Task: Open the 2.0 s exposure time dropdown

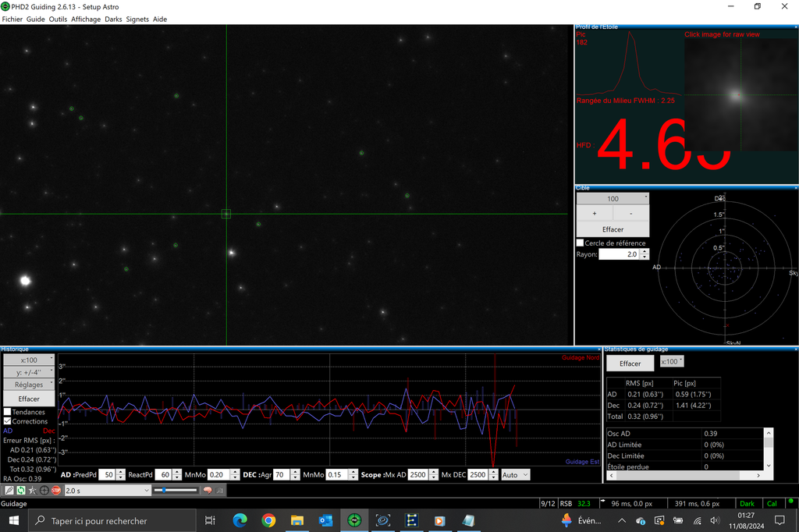Action: pos(108,490)
